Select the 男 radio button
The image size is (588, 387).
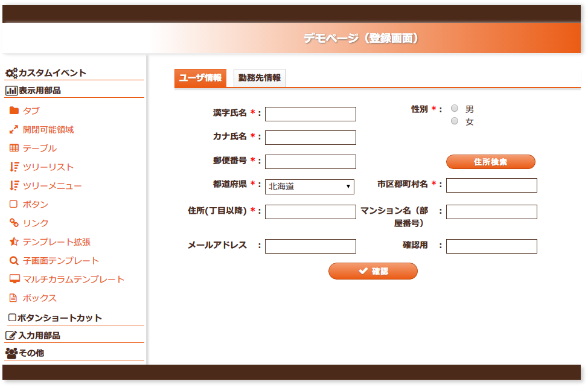[455, 109]
